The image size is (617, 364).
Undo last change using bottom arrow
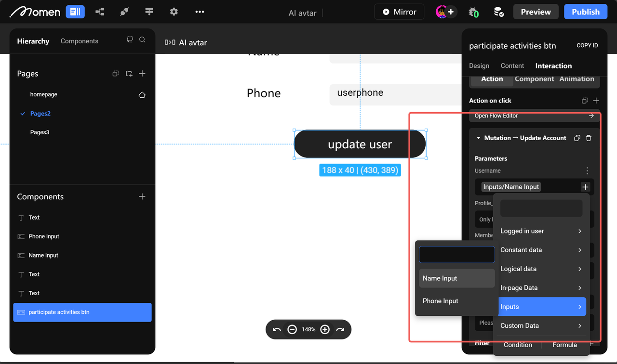click(x=276, y=329)
